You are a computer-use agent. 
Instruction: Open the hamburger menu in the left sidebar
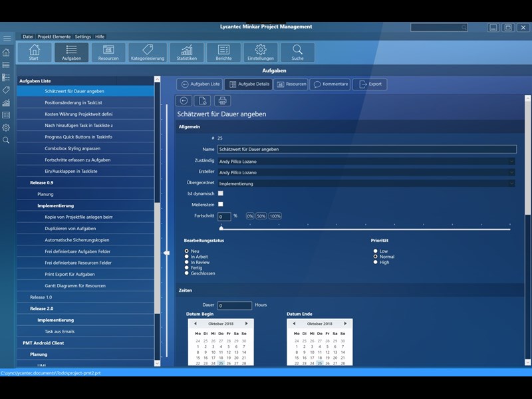pos(7,39)
